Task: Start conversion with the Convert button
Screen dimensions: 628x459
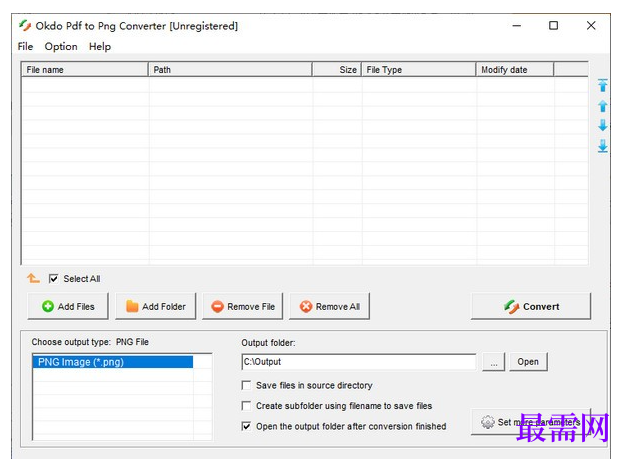Action: tap(531, 306)
